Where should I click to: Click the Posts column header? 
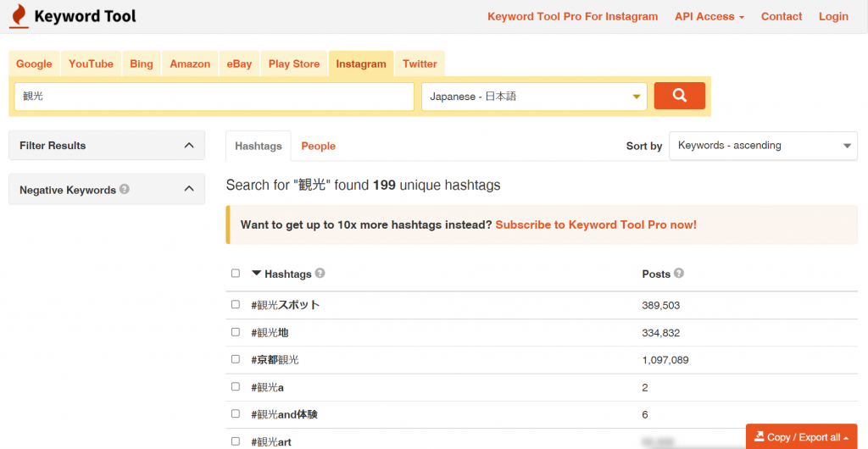656,274
